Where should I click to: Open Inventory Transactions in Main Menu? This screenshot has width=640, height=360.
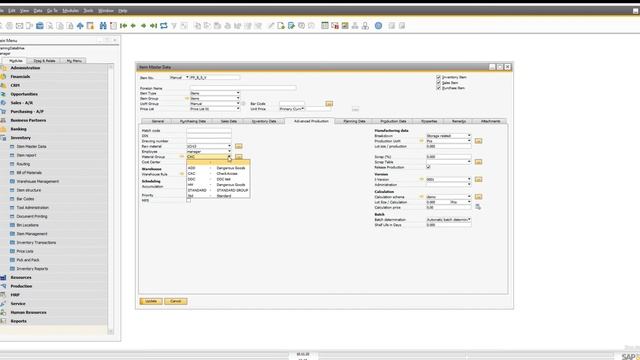coord(36,242)
